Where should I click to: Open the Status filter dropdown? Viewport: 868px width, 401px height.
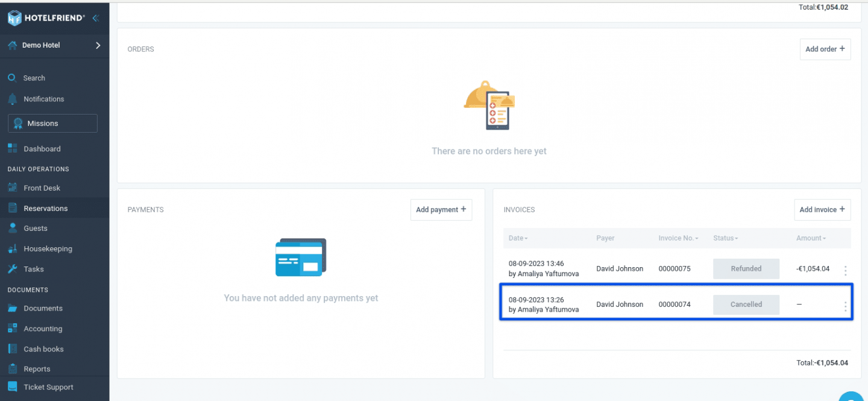coord(726,238)
